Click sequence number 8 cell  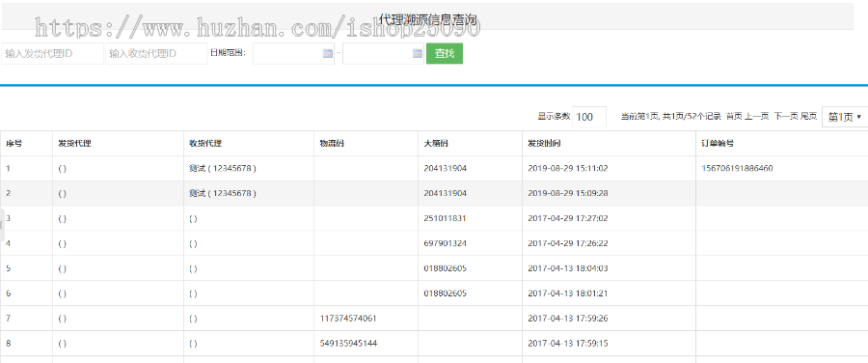coord(26,344)
